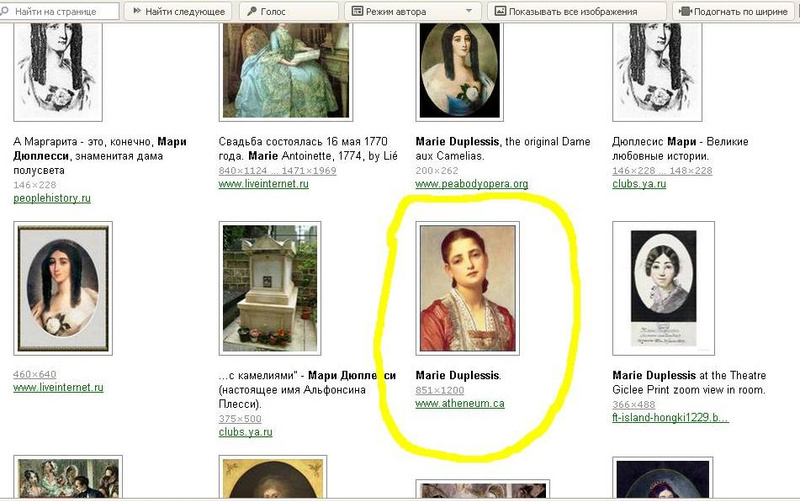Open the ft-island-hongki1229.b... link
Screen dimensions: 800x501
[670, 417]
